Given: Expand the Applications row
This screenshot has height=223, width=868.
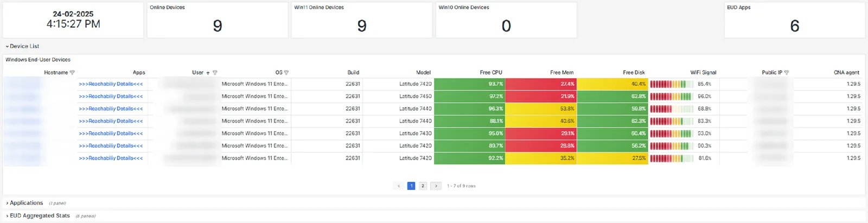Looking at the screenshot, I should [24, 203].
